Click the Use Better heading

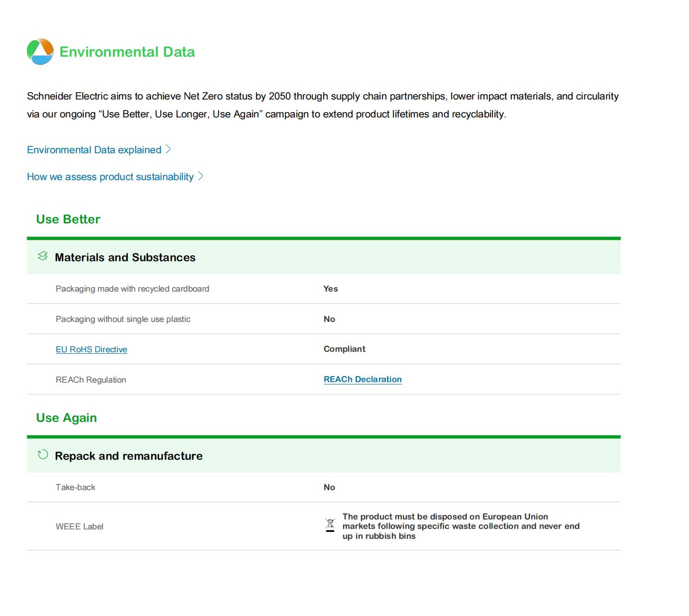coord(68,219)
